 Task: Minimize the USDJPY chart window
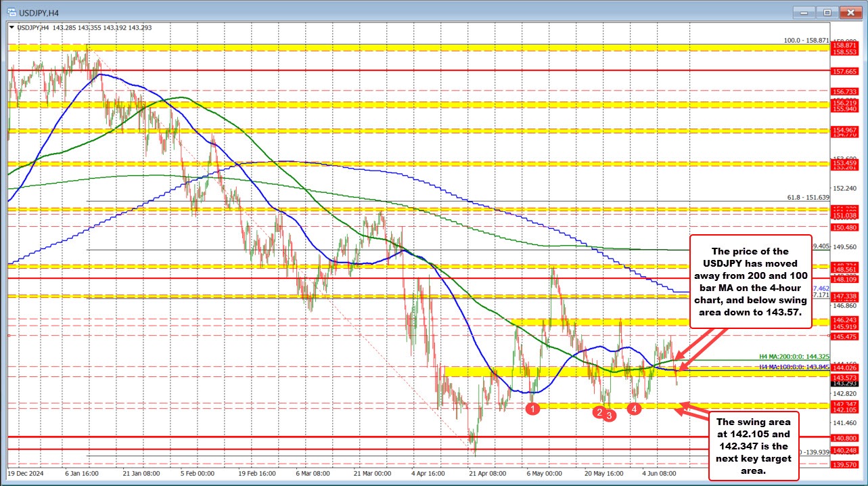(802, 12)
